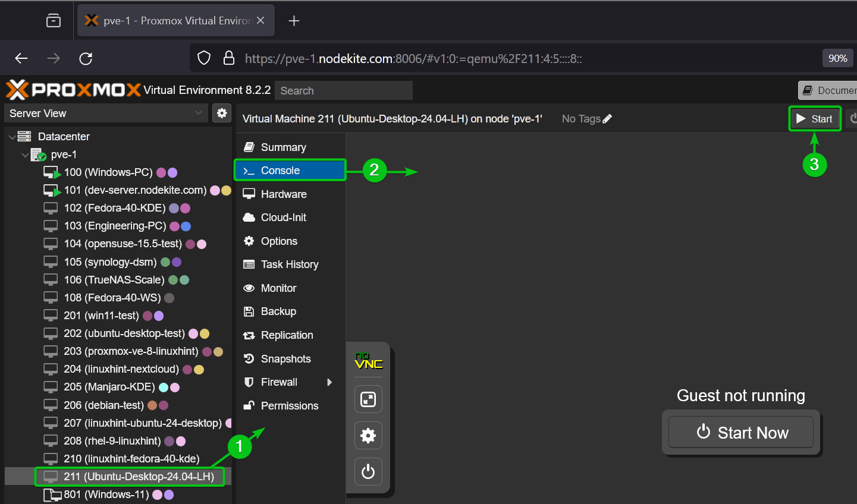Open the Monitor section
The height and width of the screenshot is (504, 857).
[x=290, y=288]
